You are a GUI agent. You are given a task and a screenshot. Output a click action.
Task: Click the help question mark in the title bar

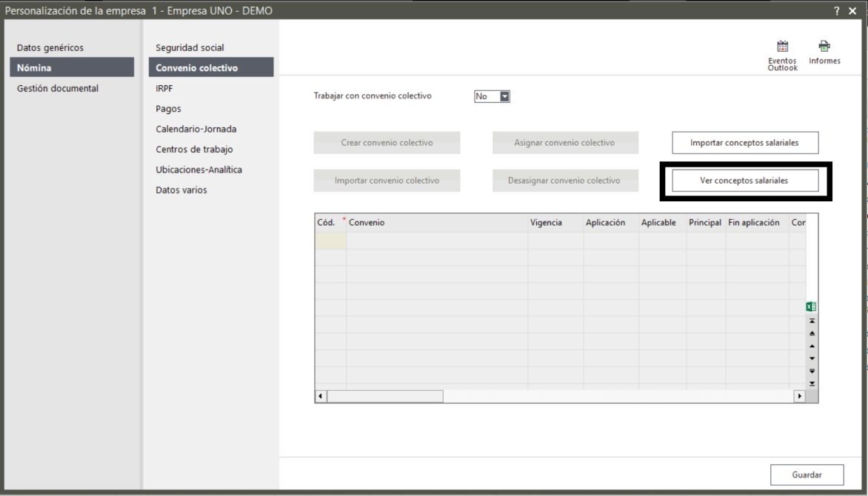click(836, 10)
